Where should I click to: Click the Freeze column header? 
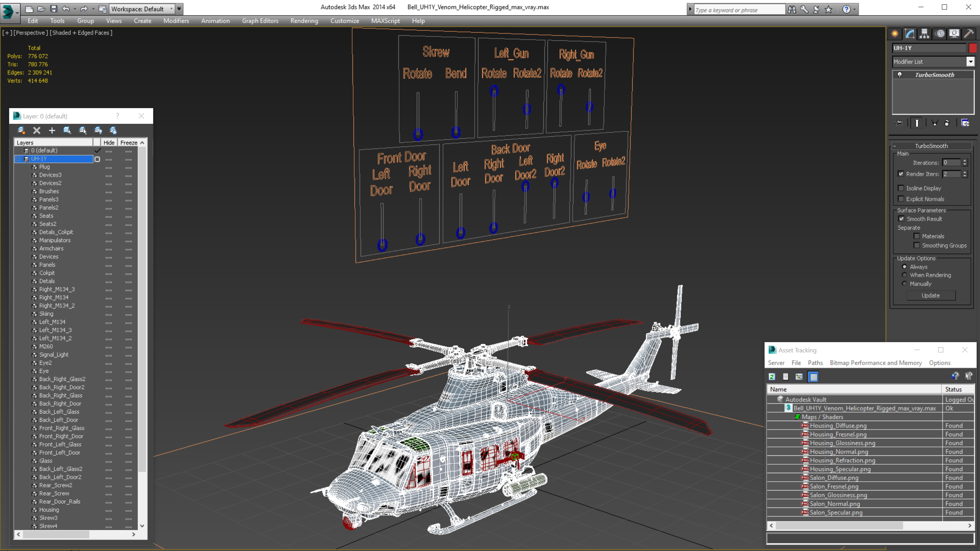129,143
